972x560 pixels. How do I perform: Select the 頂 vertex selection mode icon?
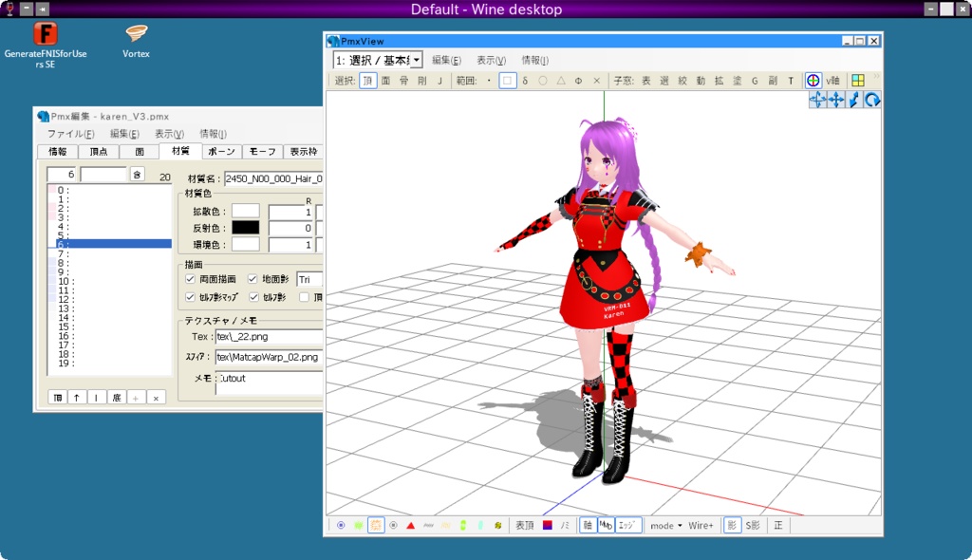[370, 81]
